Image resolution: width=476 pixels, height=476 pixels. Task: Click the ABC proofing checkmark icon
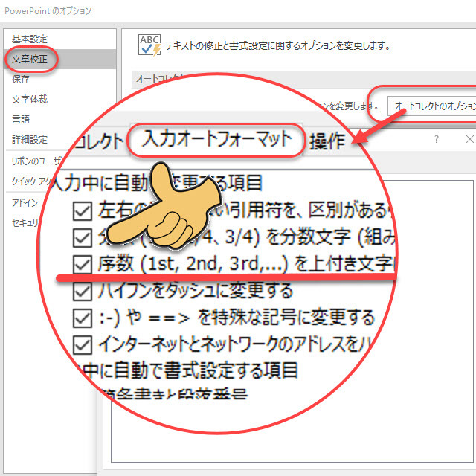coord(149,45)
